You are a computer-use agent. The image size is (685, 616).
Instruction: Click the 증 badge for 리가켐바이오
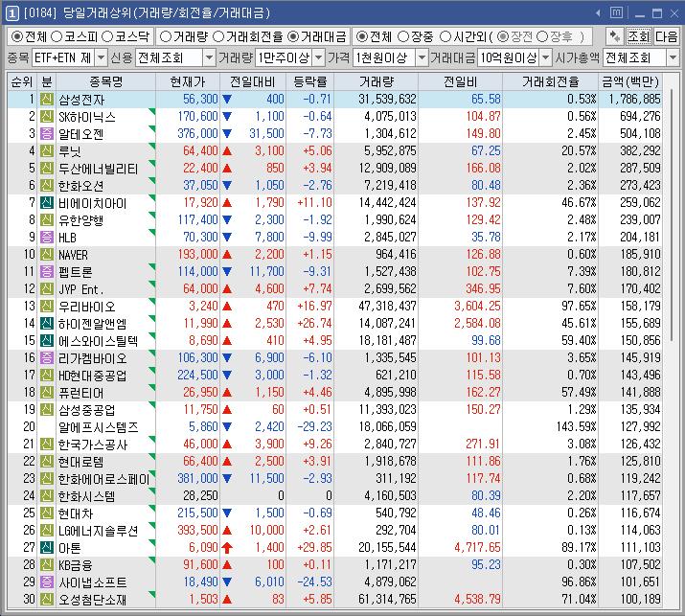coord(46,357)
